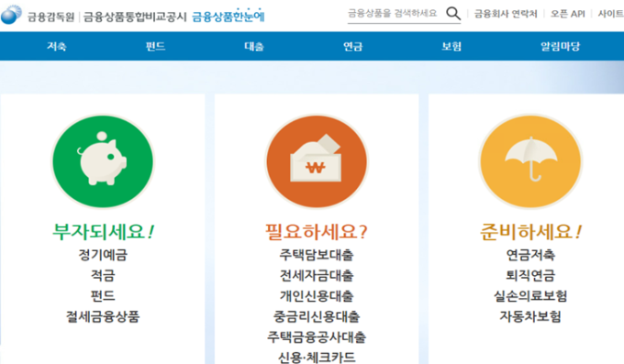The width and height of the screenshot is (624, 364).
Task: Open the 대출 menu
Action: click(x=254, y=47)
